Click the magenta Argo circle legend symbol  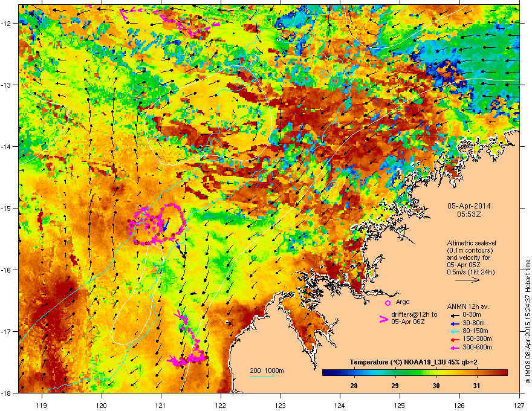click(x=388, y=303)
